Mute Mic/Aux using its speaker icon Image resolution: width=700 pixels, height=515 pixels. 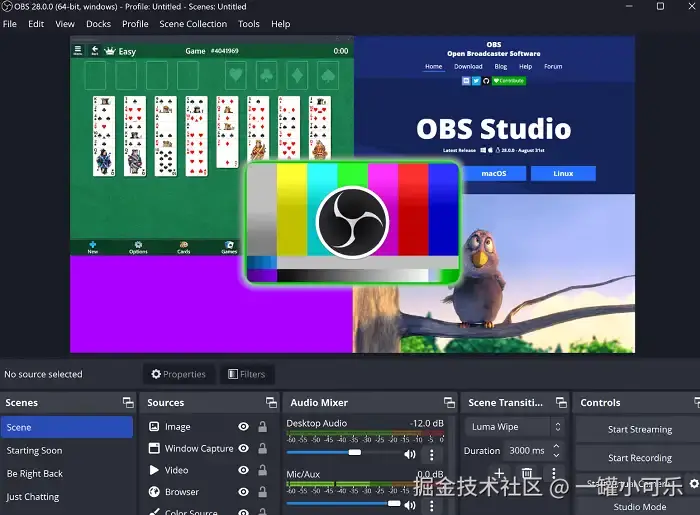pyautogui.click(x=409, y=505)
